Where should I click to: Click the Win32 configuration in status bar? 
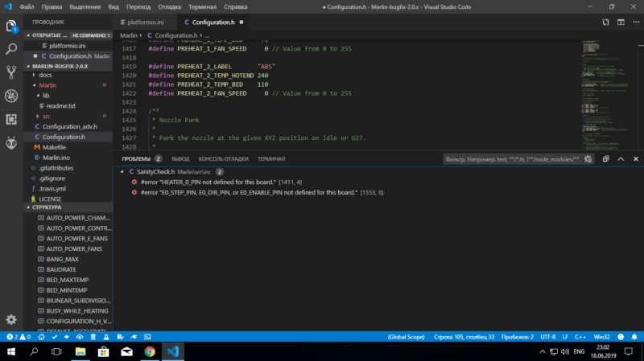pos(601,337)
